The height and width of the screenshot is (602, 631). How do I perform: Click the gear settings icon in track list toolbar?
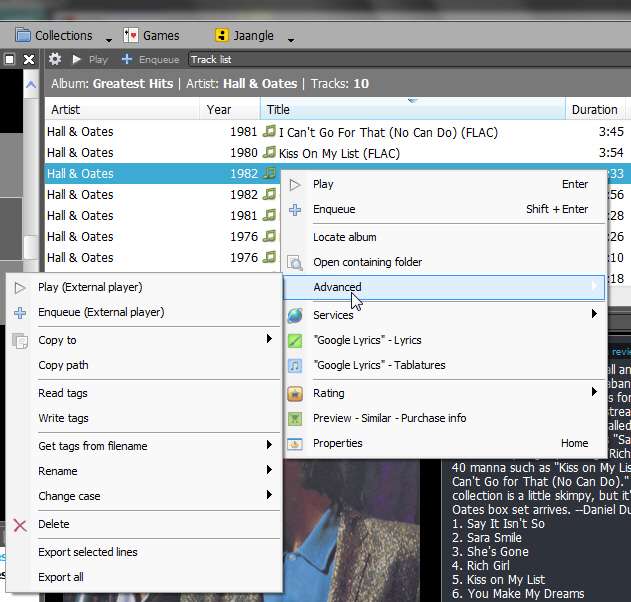[55, 59]
